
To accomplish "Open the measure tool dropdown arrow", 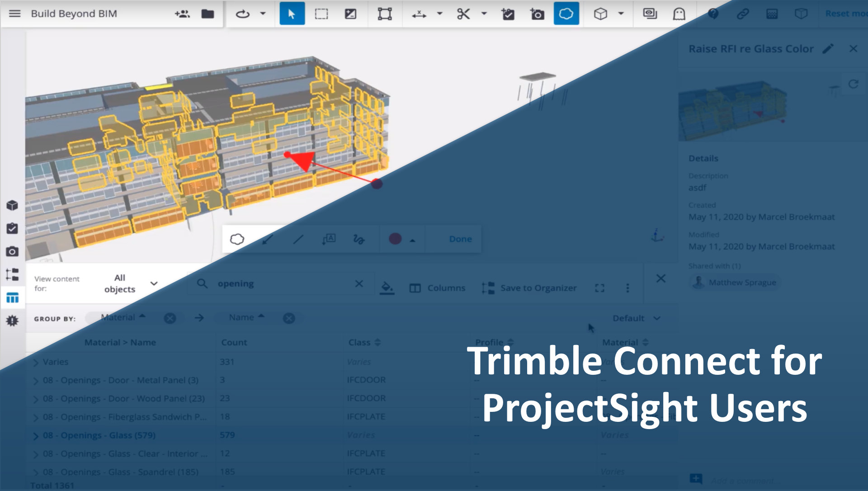I will (x=439, y=14).
